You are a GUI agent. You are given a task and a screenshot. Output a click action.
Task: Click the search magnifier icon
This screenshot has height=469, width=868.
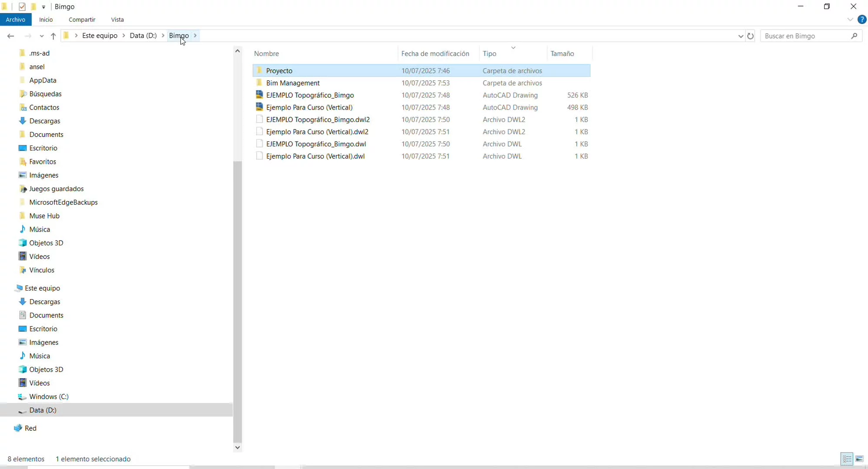[x=854, y=36]
